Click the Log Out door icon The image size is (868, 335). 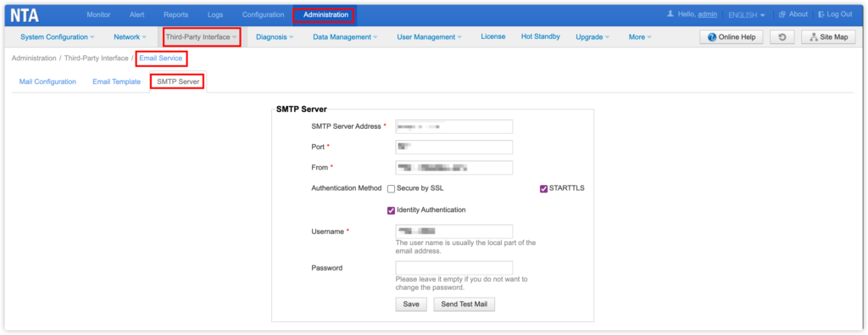click(821, 14)
